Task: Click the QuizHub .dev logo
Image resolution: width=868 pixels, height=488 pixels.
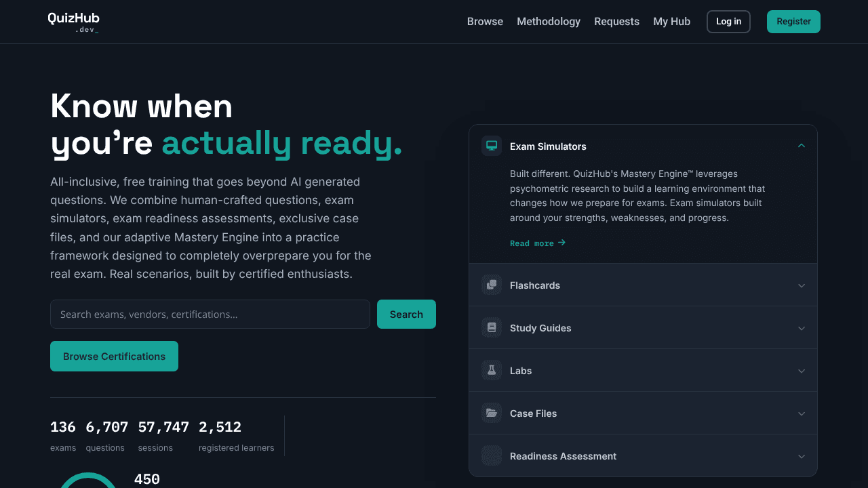Action: click(73, 22)
